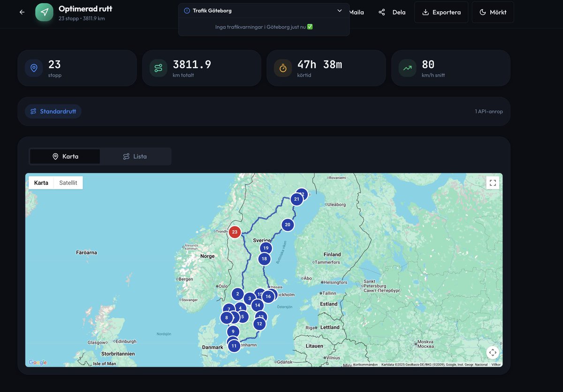
Task: Click the red marker 23 on the map
Action: click(x=235, y=232)
